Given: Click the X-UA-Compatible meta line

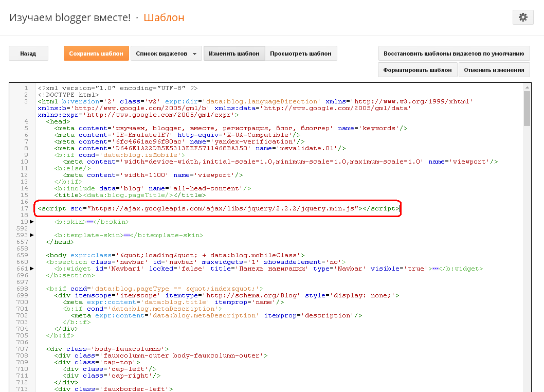Looking at the screenshot, I should 177,135.
